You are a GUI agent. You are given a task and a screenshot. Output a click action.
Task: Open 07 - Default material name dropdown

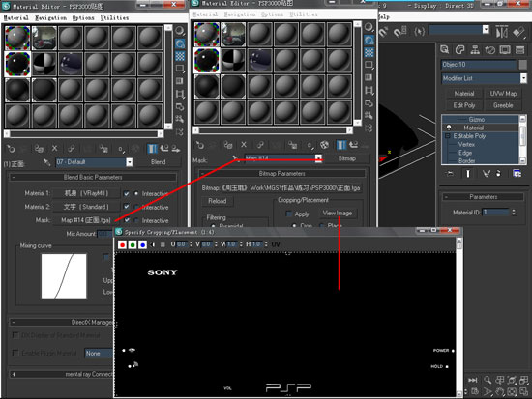point(130,162)
